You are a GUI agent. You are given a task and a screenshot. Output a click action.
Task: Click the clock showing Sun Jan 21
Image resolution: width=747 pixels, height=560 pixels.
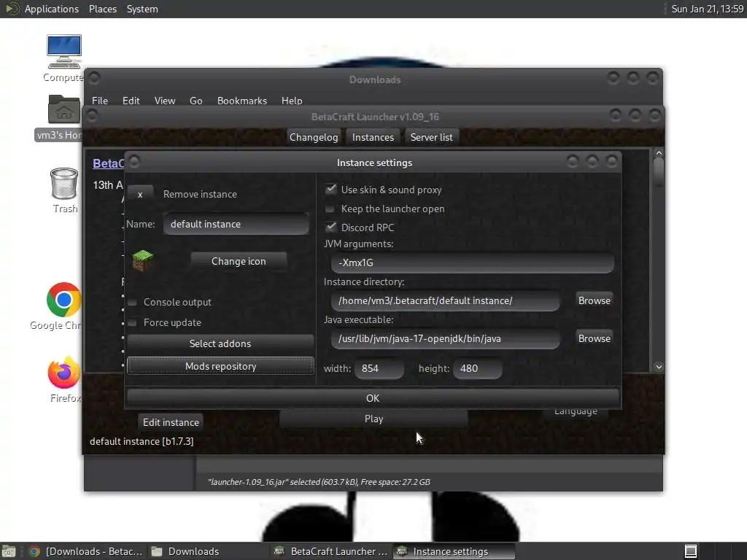click(707, 9)
